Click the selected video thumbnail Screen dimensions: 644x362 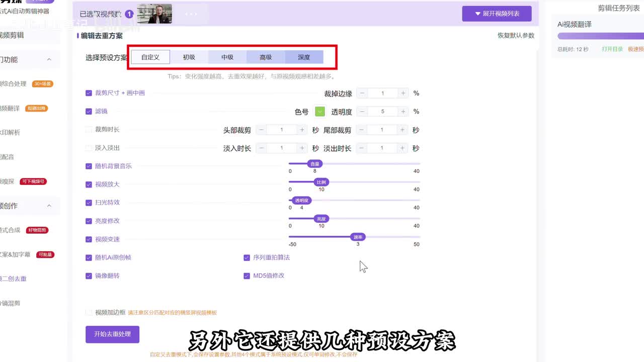tap(154, 14)
